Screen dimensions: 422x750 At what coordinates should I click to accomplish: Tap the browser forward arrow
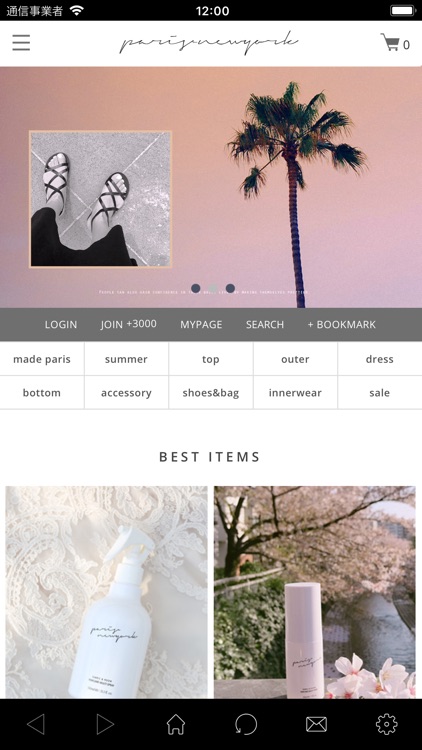[x=105, y=724]
